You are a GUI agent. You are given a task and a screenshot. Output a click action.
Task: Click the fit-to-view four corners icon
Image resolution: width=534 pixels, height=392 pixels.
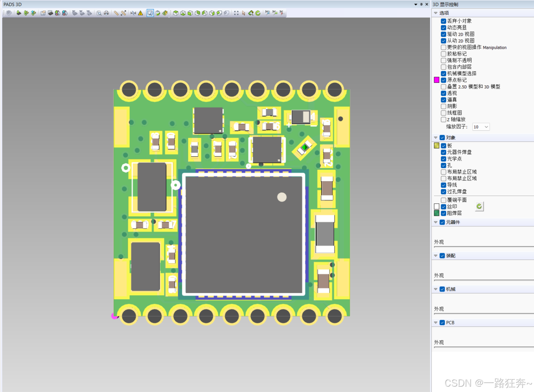pyautogui.click(x=236, y=13)
